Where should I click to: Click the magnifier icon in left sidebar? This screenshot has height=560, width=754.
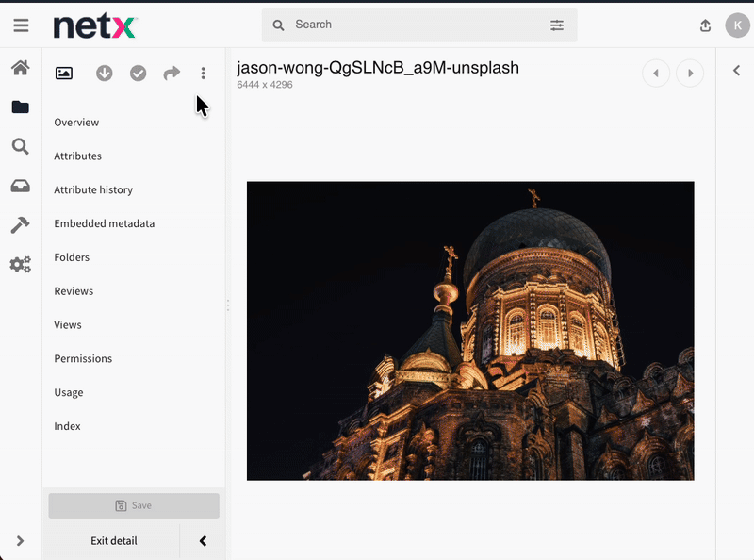click(x=20, y=146)
